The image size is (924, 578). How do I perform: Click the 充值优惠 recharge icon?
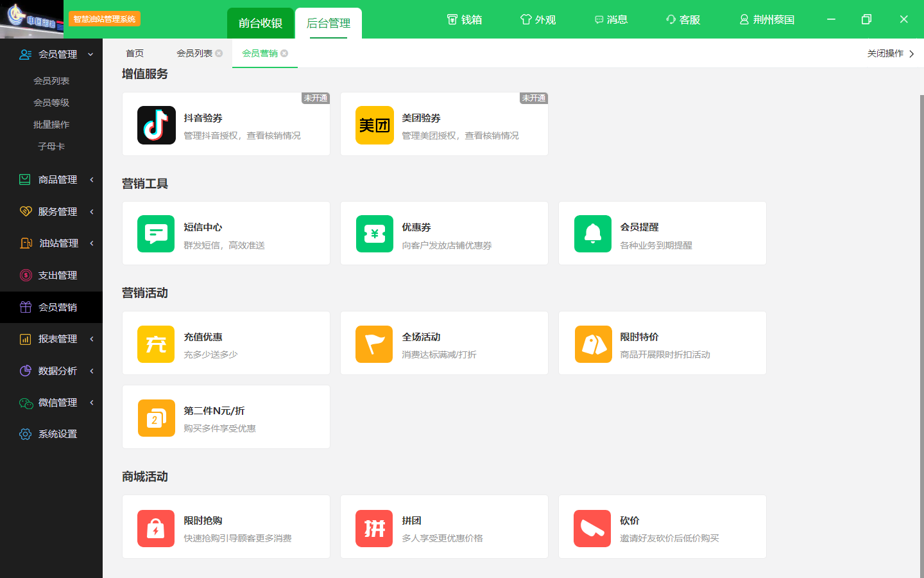coord(156,344)
